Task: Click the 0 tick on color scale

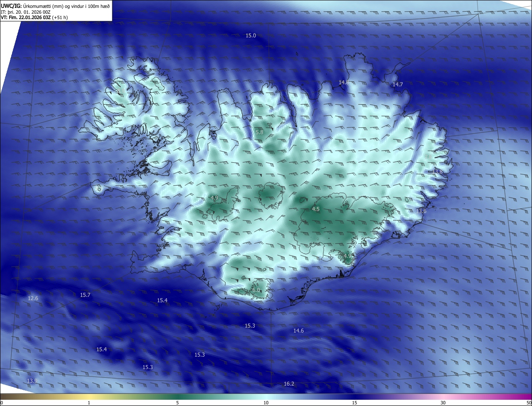Action: pos(2,403)
